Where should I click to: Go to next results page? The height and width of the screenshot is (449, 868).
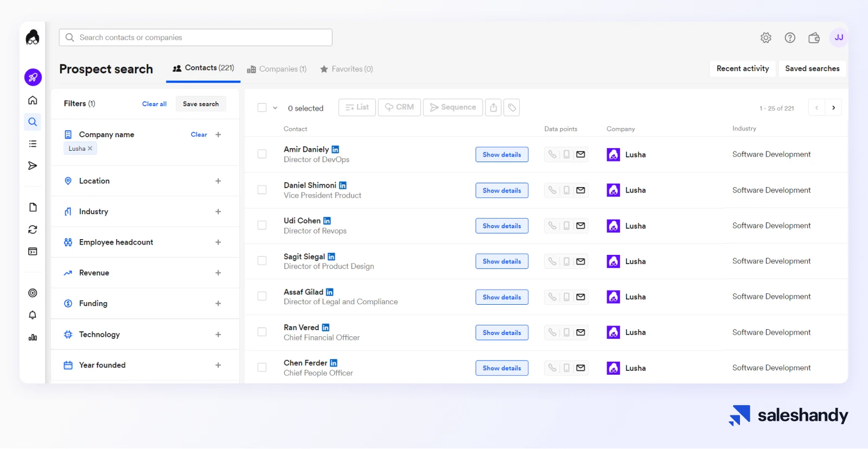point(833,108)
